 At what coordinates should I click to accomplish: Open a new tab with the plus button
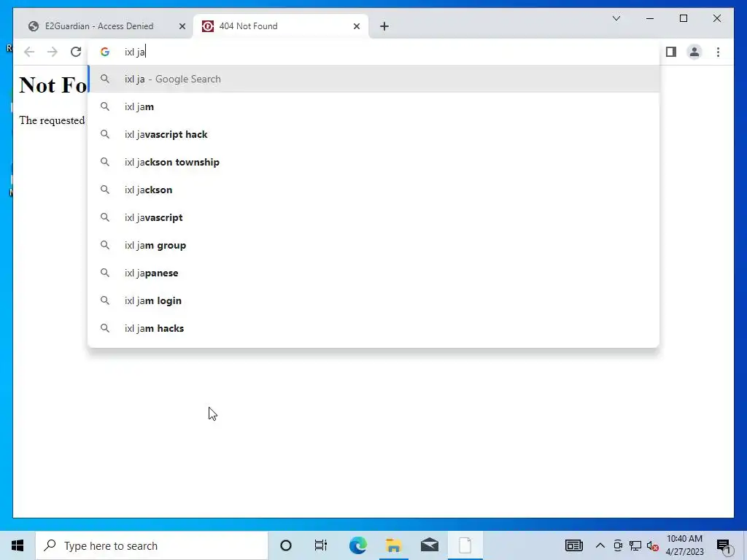pos(384,26)
